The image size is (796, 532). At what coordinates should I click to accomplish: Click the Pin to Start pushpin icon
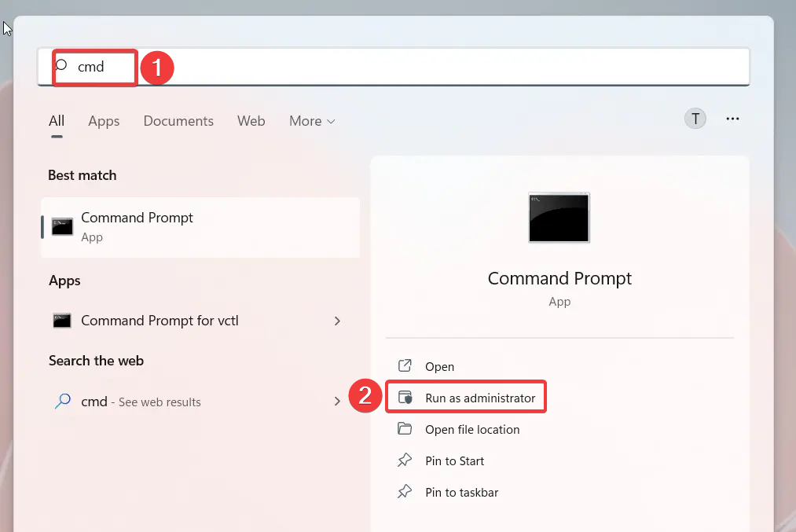(x=406, y=460)
